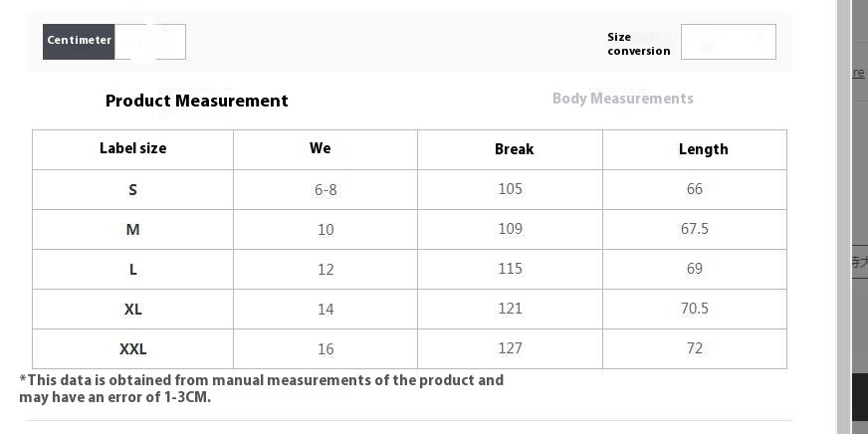The width and height of the screenshot is (868, 434).
Task: Switch to the Body Measurements tab
Action: tap(623, 99)
